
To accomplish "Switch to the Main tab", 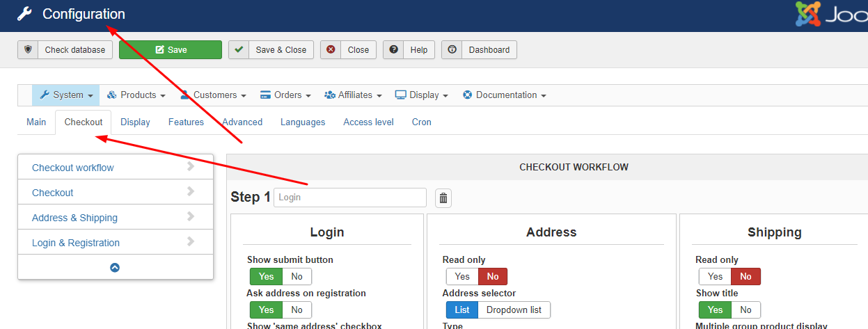I will [x=36, y=122].
